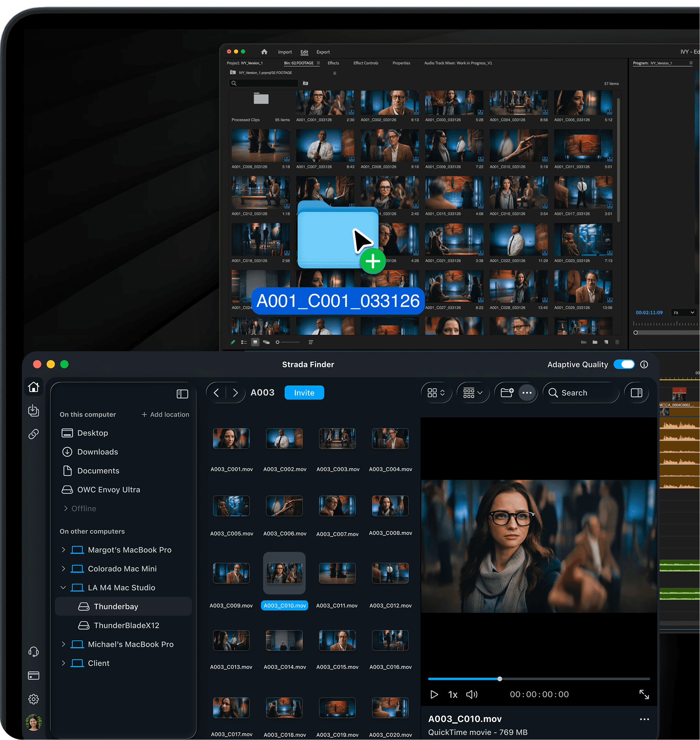Expand the preview to fullscreen
700x740 pixels.
(644, 694)
